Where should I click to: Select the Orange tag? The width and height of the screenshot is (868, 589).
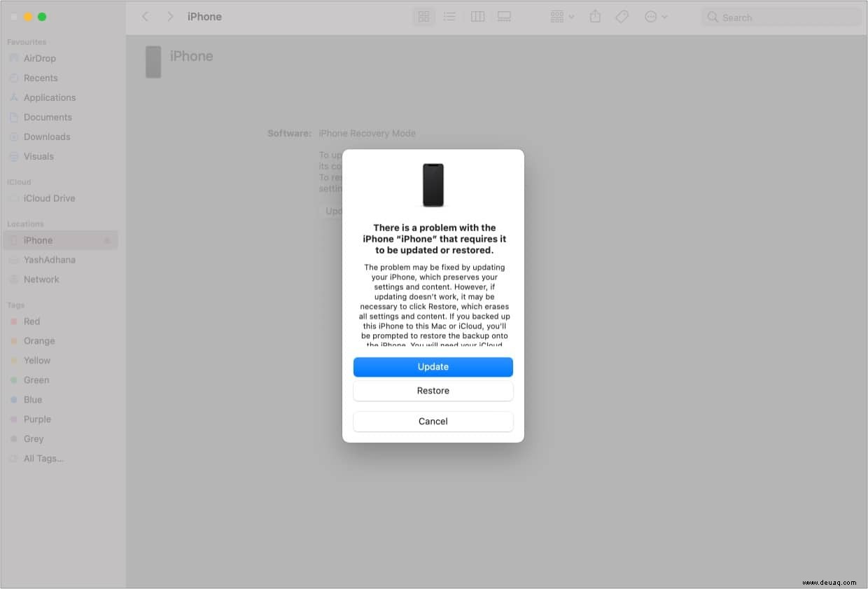pyautogui.click(x=59, y=341)
